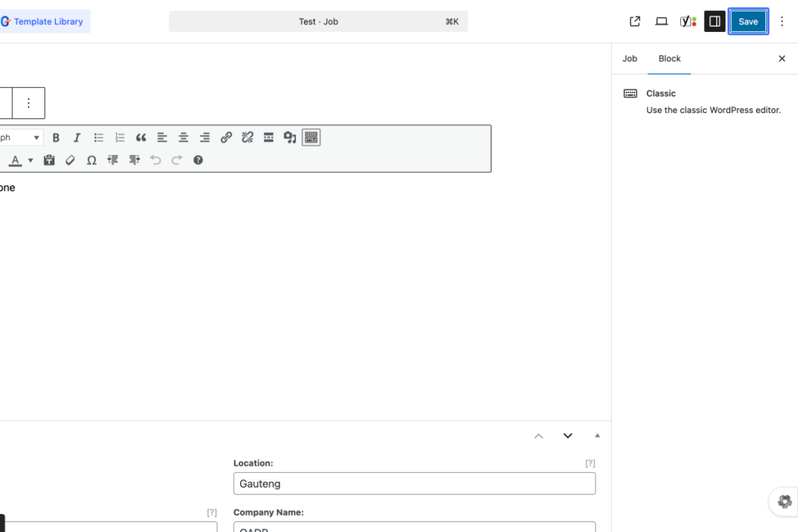This screenshot has width=798, height=532.
Task: Close the settings sidebar
Action: click(782, 58)
